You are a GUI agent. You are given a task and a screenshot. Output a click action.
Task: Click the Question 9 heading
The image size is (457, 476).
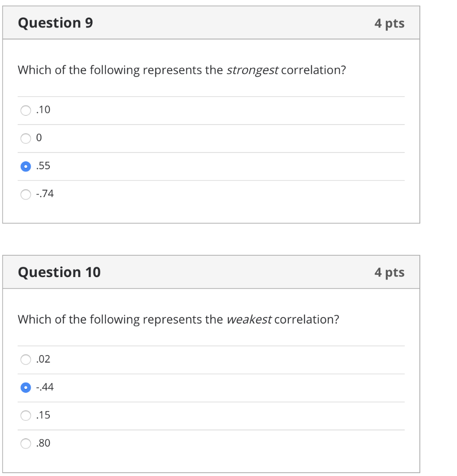pos(55,23)
